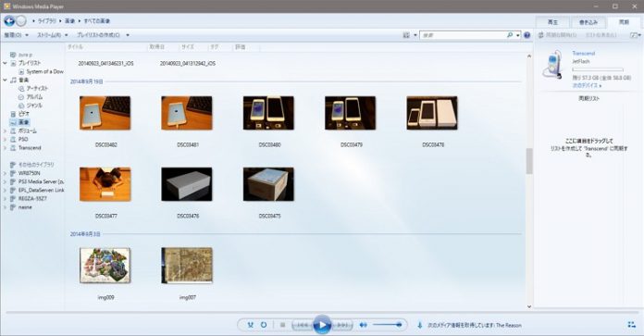Click すべての画像 in the breadcrumb
This screenshot has width=644, height=336.
pyautogui.click(x=97, y=20)
